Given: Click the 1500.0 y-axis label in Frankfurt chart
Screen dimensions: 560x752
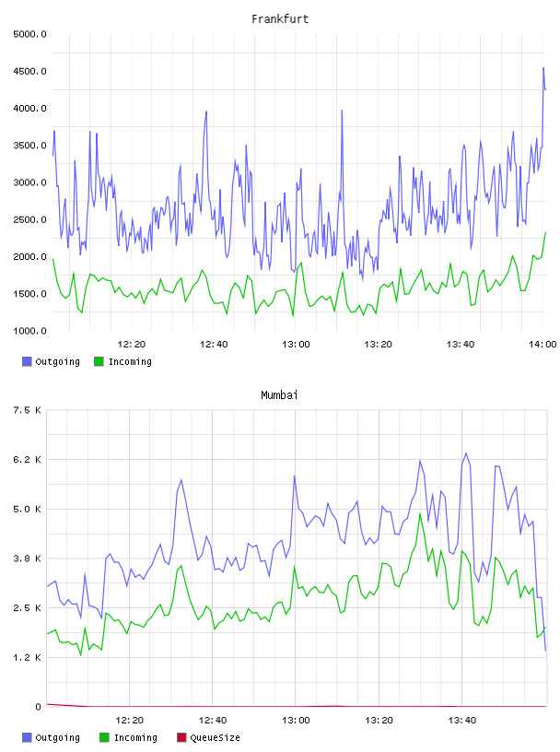Looking at the screenshot, I should click(29, 294).
